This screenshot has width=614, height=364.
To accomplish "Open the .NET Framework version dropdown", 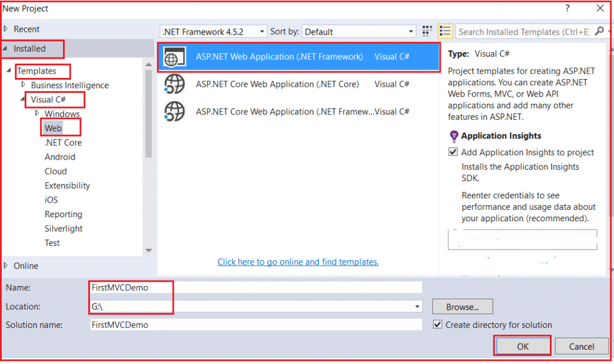I will coord(261,31).
